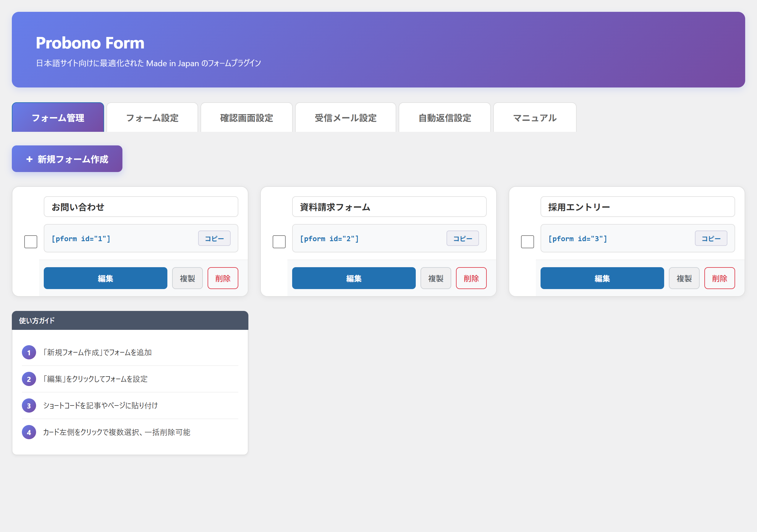757x532 pixels.
Task: Click the 資料請求フォーム name field
Action: (x=389, y=207)
